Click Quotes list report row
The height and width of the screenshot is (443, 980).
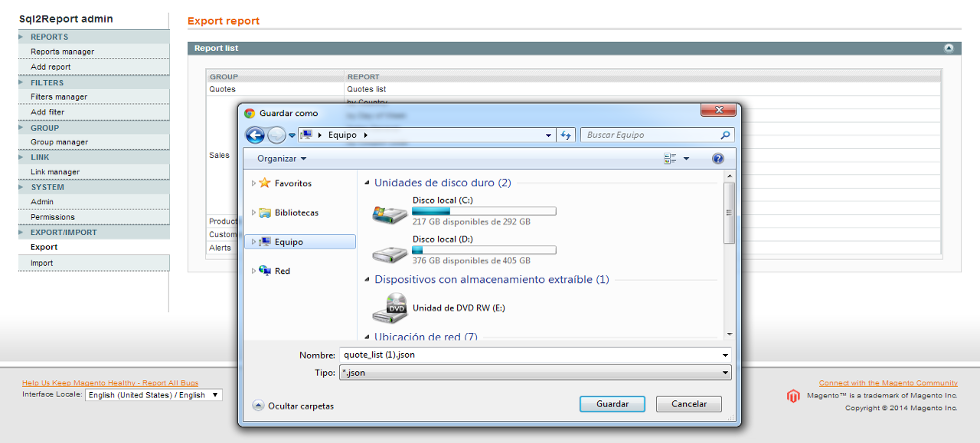tap(367, 89)
